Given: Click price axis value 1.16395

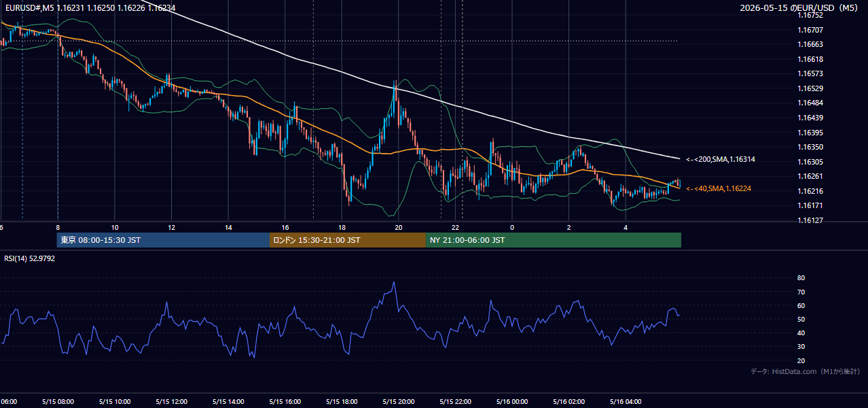Looking at the screenshot, I should [x=810, y=133].
